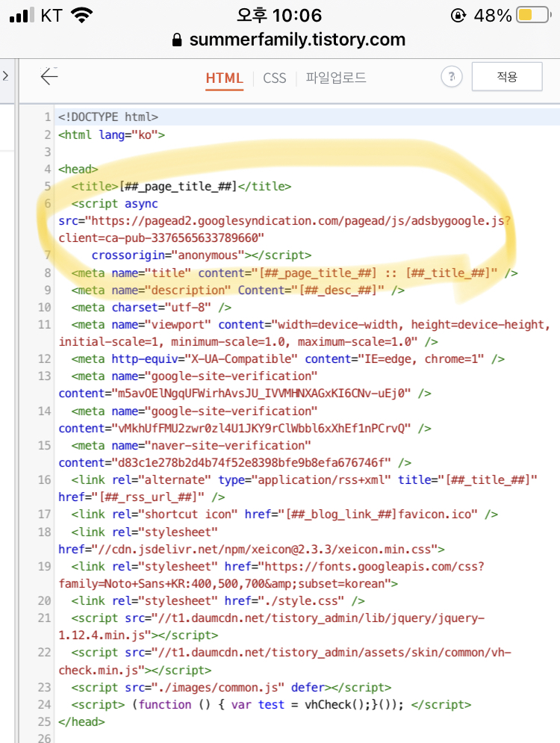The height and width of the screenshot is (743, 560).
Task: Click the </head> closing tag
Action: click(81, 722)
